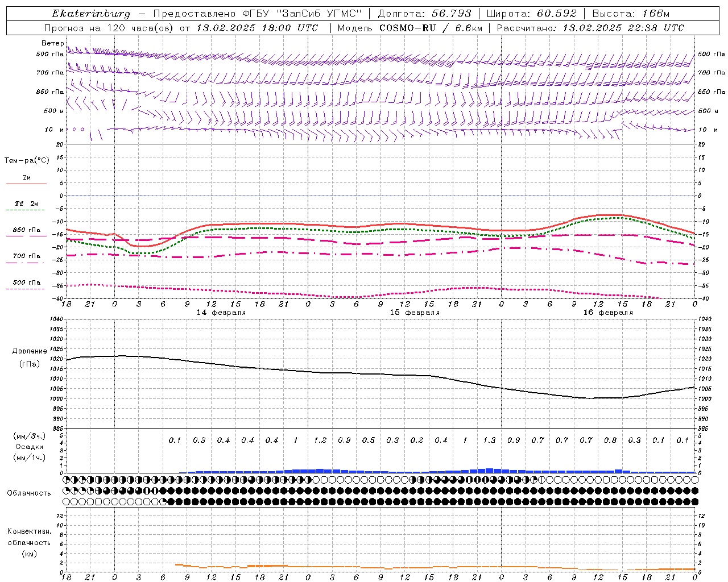This screenshot has height=582, width=728.
Task: Click the 'Модель COSMO-RU / 6.6км' label
Action: click(x=409, y=28)
